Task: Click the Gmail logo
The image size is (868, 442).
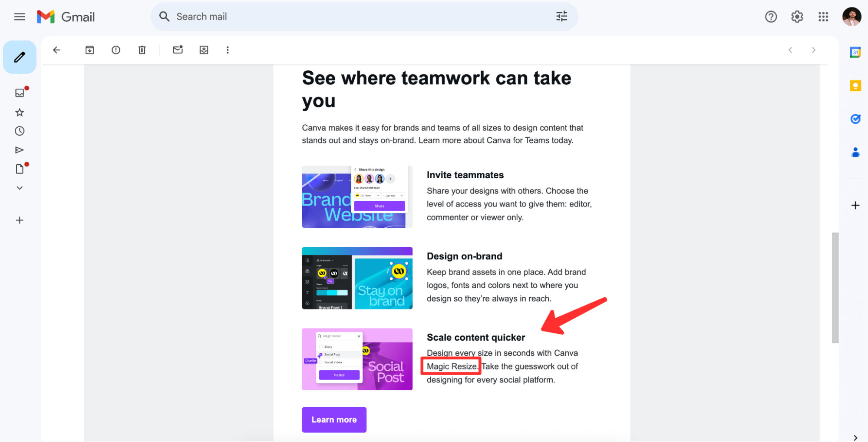Action: click(66, 17)
